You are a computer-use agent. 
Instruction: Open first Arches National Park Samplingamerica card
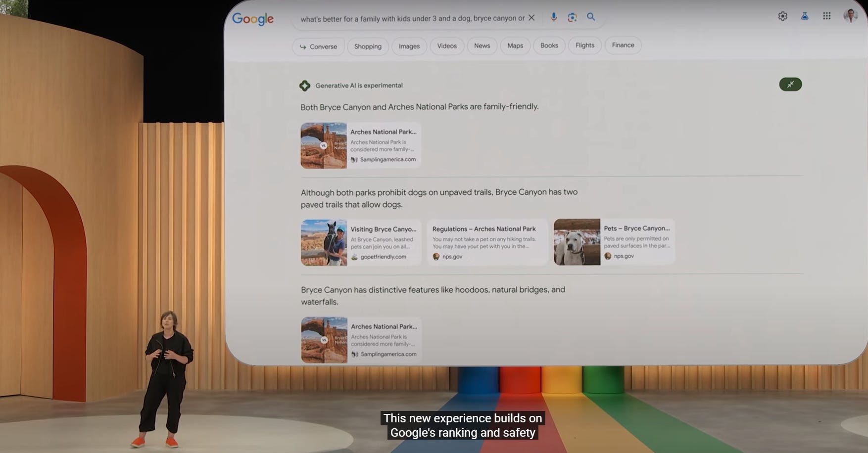coord(361,146)
